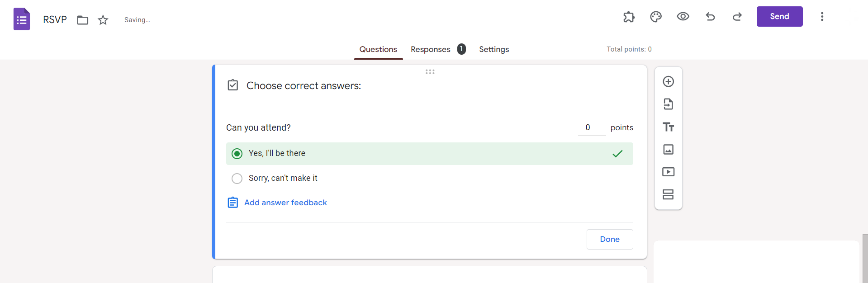868x283 pixels.
Task: Add a new section
Action: click(x=668, y=194)
